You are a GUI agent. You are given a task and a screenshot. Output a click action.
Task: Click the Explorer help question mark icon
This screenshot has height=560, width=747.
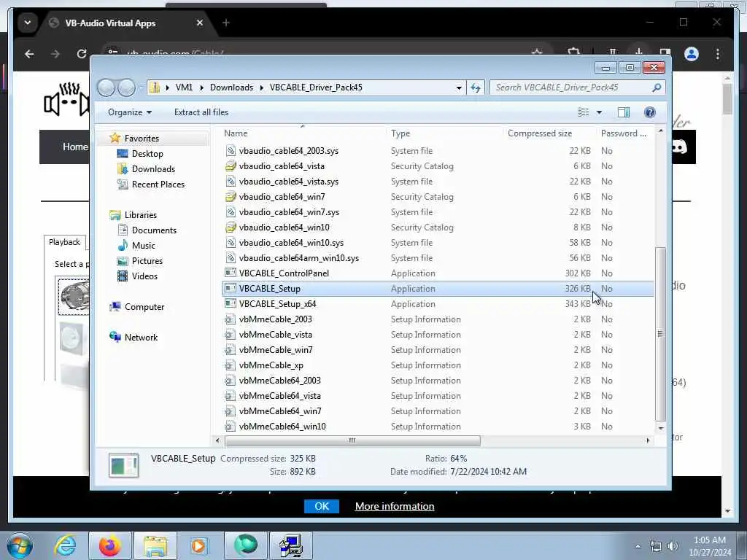click(x=649, y=112)
